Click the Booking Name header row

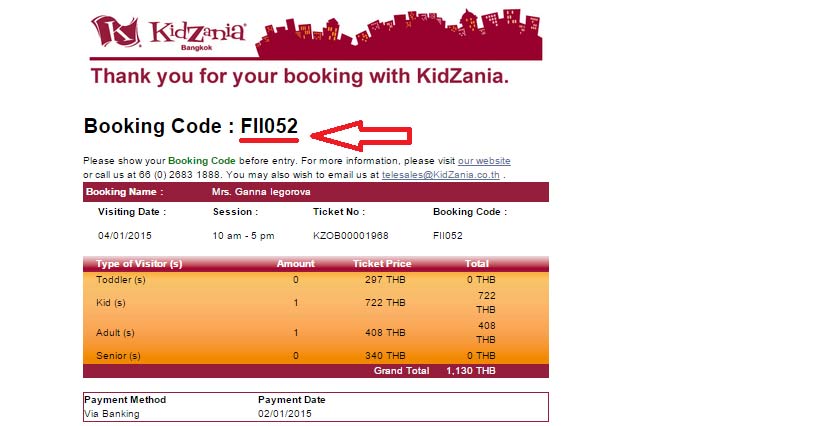[316, 192]
